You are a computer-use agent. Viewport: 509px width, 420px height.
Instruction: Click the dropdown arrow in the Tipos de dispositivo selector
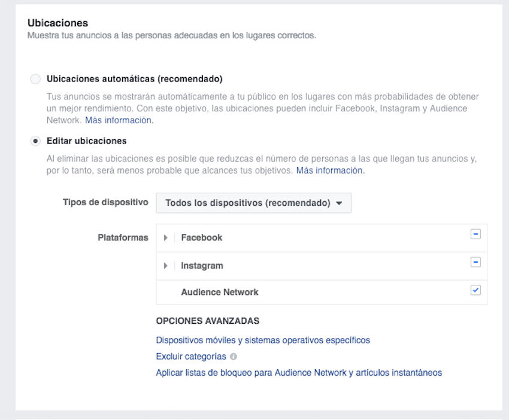tap(339, 203)
